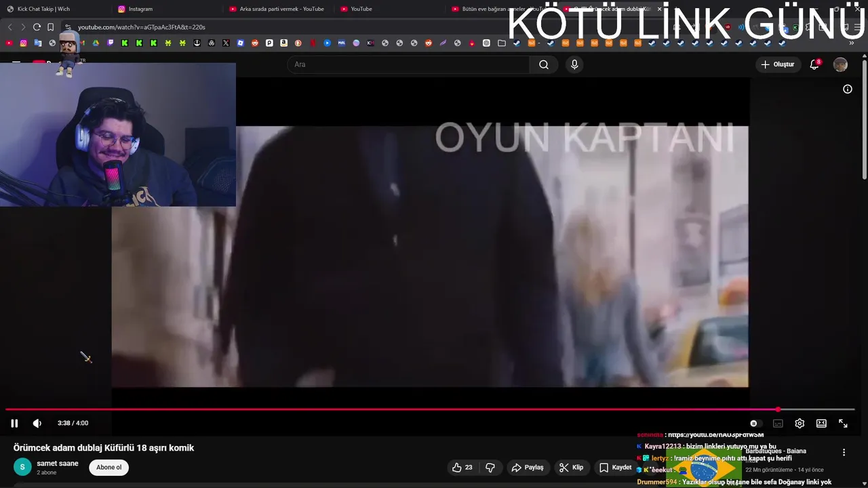Click the progress bar scrubber handle
This screenshot has width=868, height=488.
[x=778, y=409]
